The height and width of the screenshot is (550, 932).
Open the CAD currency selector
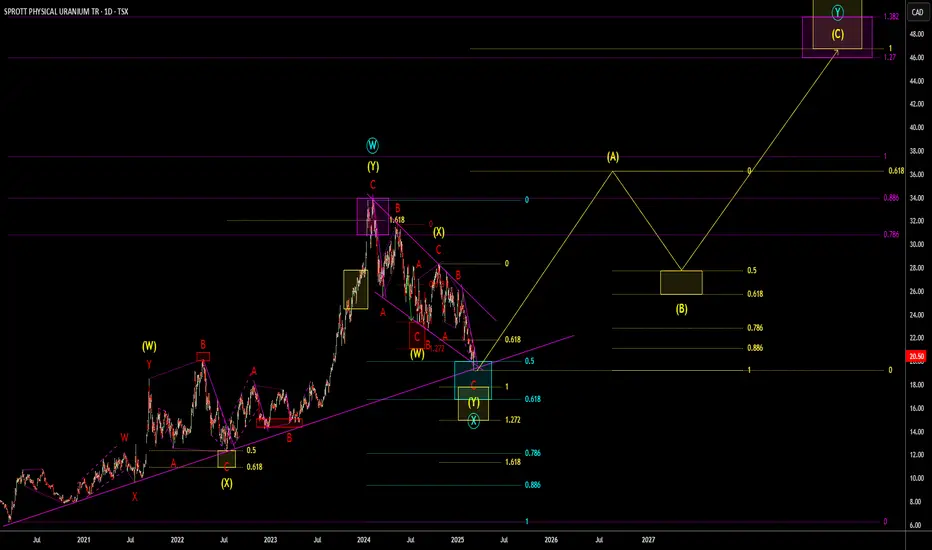(x=917, y=12)
